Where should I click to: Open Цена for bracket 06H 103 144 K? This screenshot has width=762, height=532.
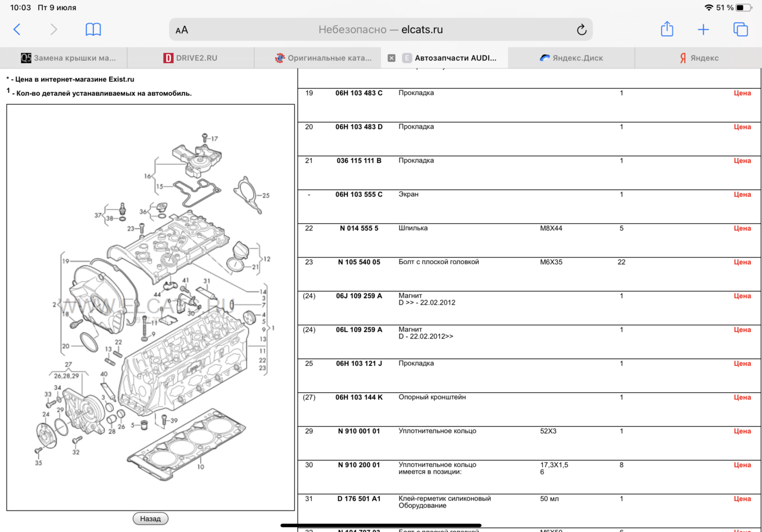742,398
